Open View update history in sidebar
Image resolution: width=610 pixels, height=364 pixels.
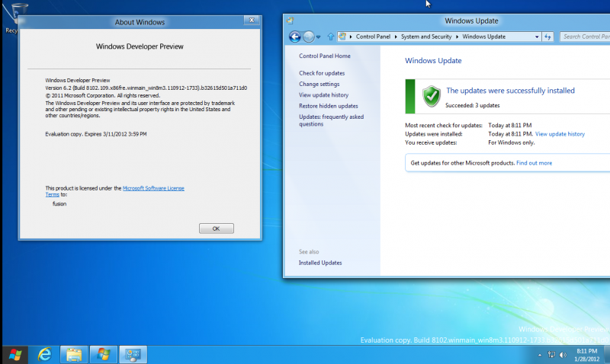coord(323,94)
